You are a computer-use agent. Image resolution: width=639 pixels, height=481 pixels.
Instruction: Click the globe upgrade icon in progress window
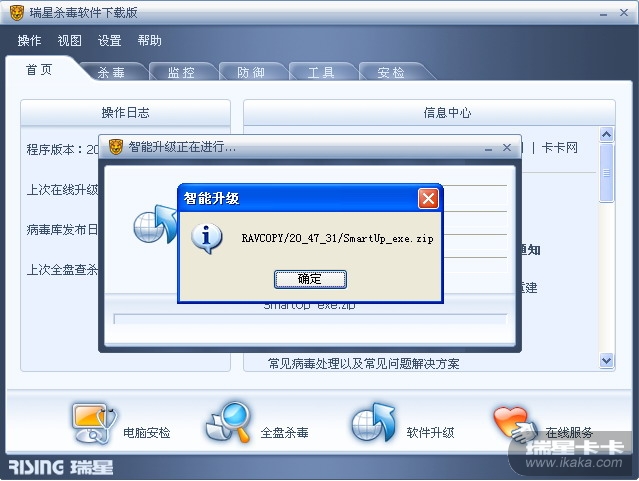coord(155,224)
